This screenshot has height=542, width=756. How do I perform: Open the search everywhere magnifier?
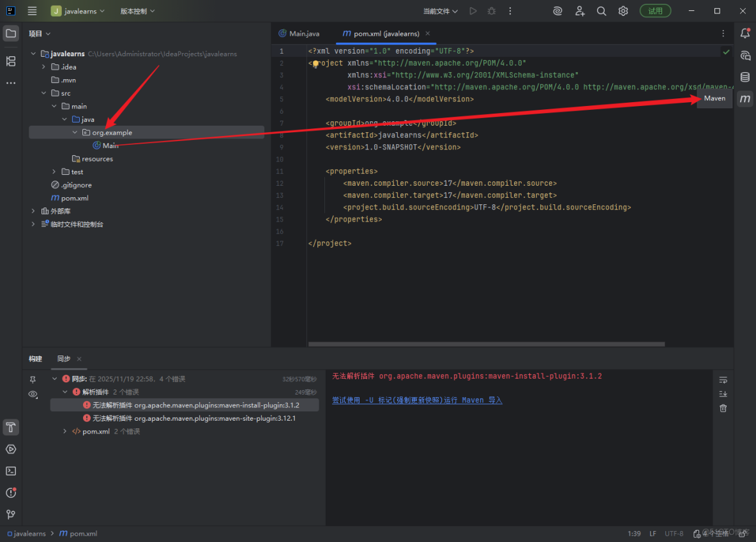(601, 11)
